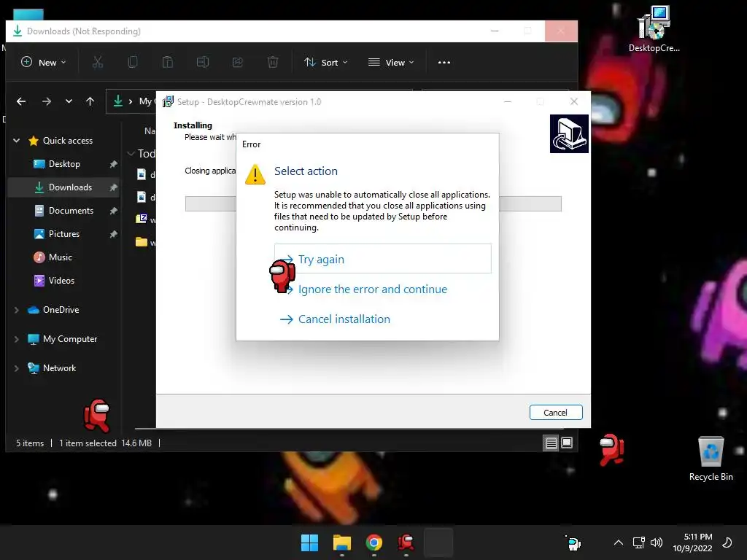Select Downloads in the navigation pane

click(63, 187)
